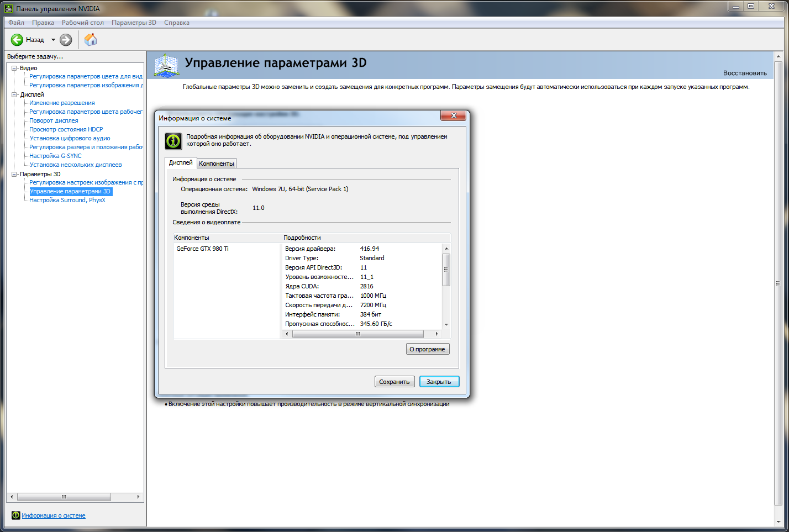Click the Версия драйвера value 416.94

point(370,249)
